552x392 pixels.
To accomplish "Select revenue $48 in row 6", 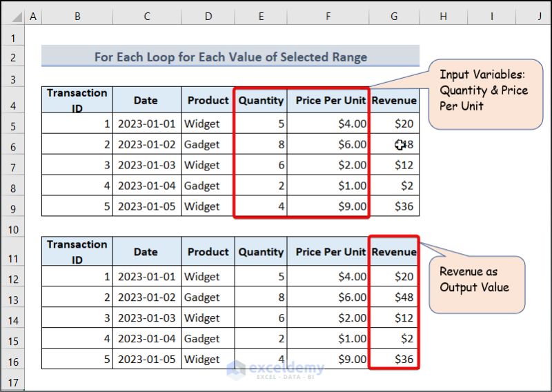I will [x=394, y=144].
